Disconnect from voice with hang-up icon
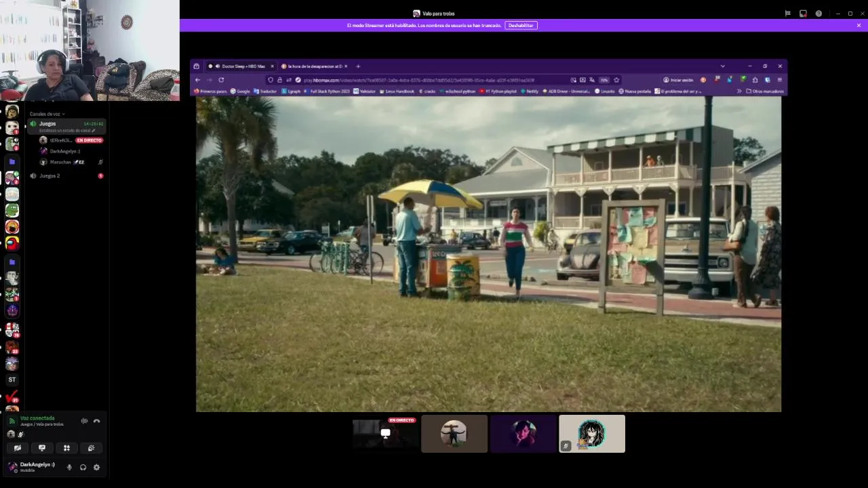868x488 pixels. [x=96, y=421]
